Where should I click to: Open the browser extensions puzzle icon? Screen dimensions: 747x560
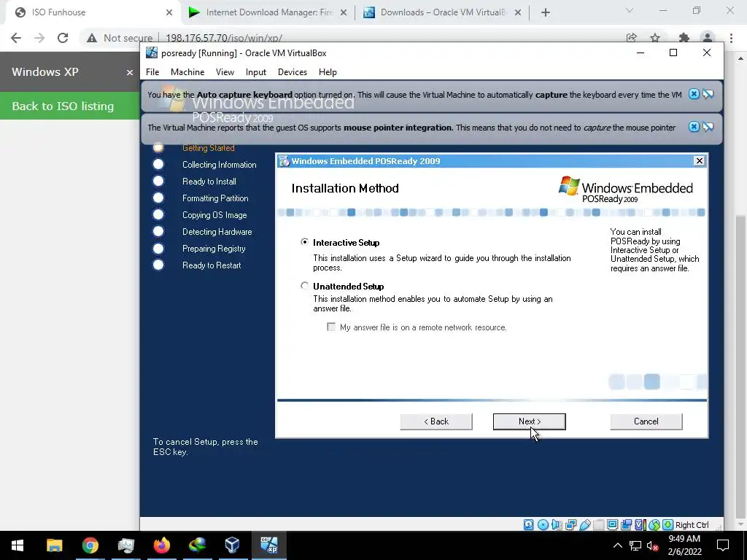pyautogui.click(x=684, y=38)
